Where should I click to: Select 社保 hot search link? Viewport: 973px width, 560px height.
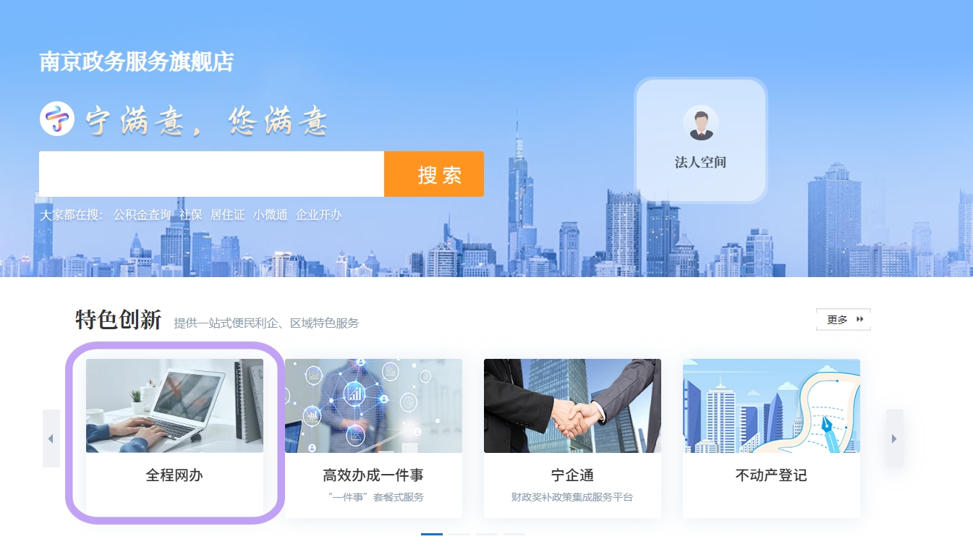tap(190, 215)
